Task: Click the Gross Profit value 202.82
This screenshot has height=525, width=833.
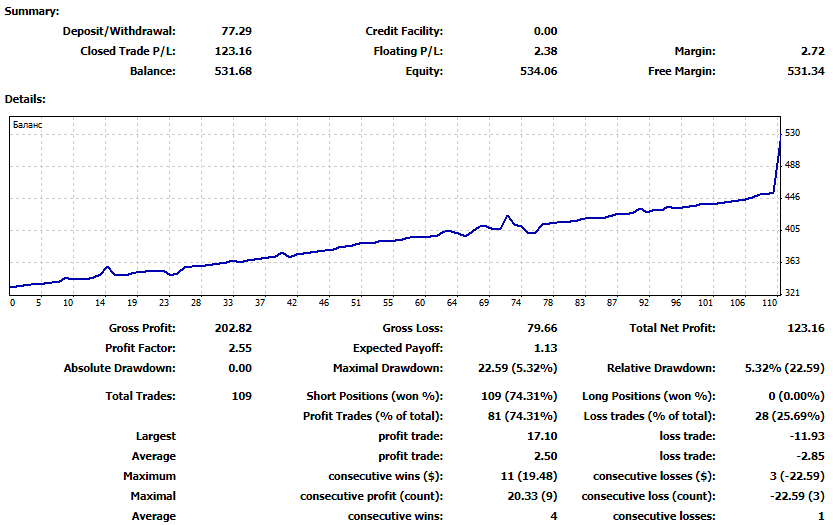Action: [x=233, y=328]
